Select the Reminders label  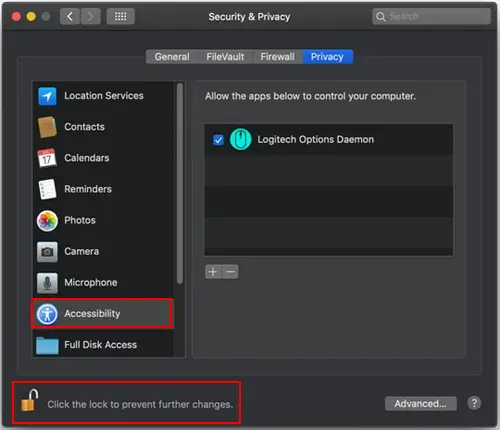[x=88, y=189]
